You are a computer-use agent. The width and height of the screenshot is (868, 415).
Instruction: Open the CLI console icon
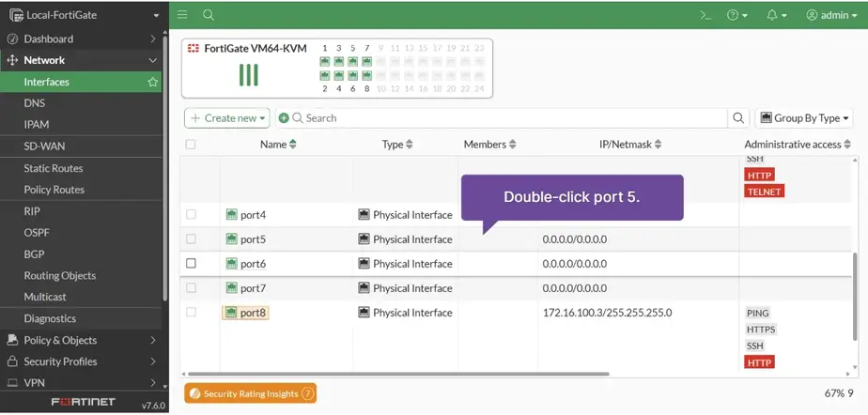tap(705, 16)
